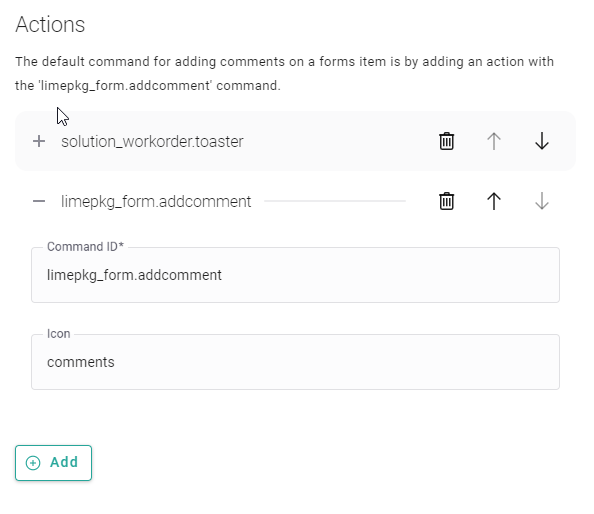Screen dimensions: 594x514
Task: Focus the Icon input field
Action: (295, 362)
